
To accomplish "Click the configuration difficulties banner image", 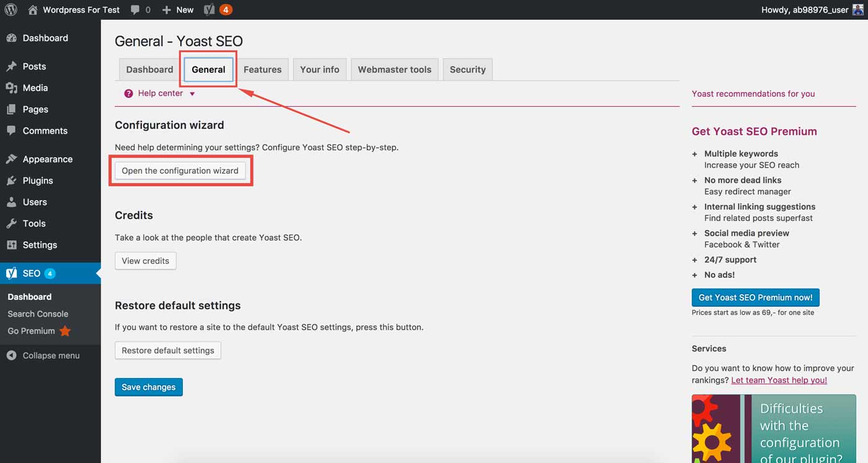I will click(x=774, y=429).
